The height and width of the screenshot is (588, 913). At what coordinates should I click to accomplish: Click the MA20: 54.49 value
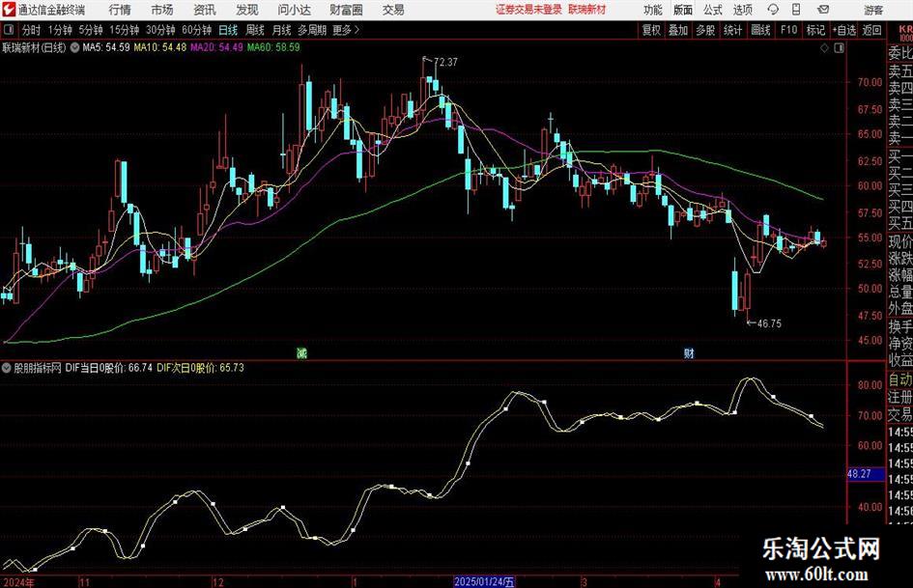(216, 47)
